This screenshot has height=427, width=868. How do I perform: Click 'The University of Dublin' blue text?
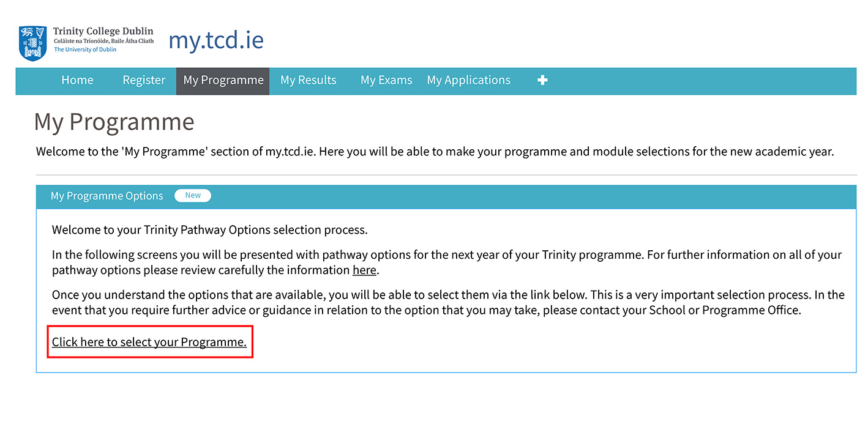point(85,50)
